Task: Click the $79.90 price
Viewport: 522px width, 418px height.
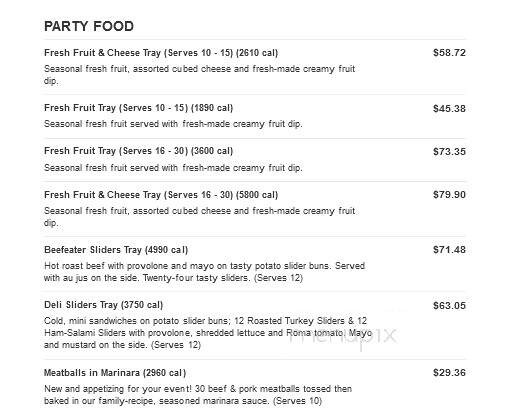Action: coord(449,195)
